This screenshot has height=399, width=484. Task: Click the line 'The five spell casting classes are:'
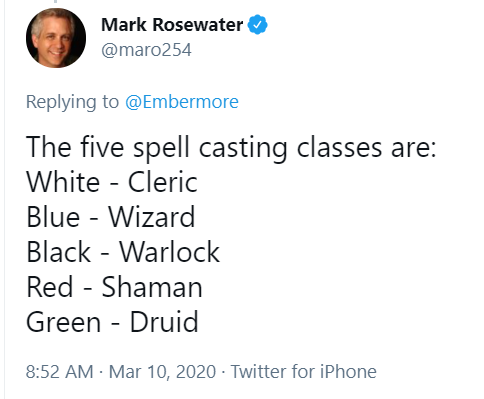(231, 147)
